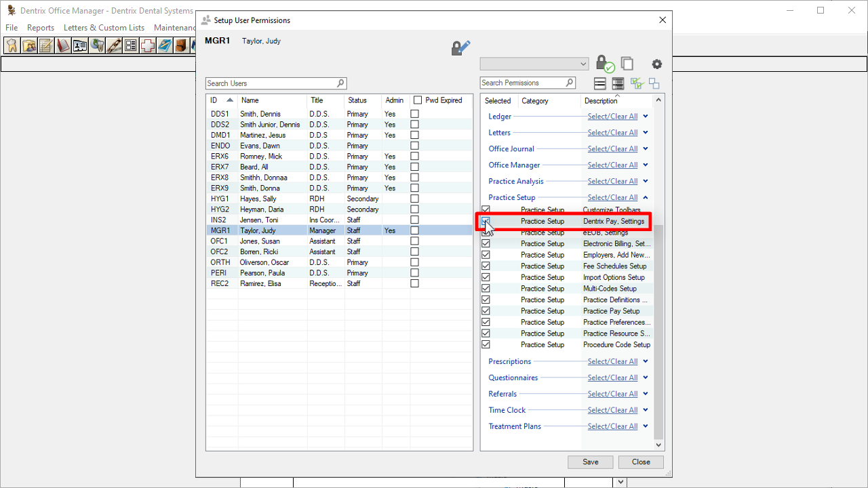Uncheck the Dentrix Pay, Settings permission
This screenshot has height=488, width=868.
(486, 221)
